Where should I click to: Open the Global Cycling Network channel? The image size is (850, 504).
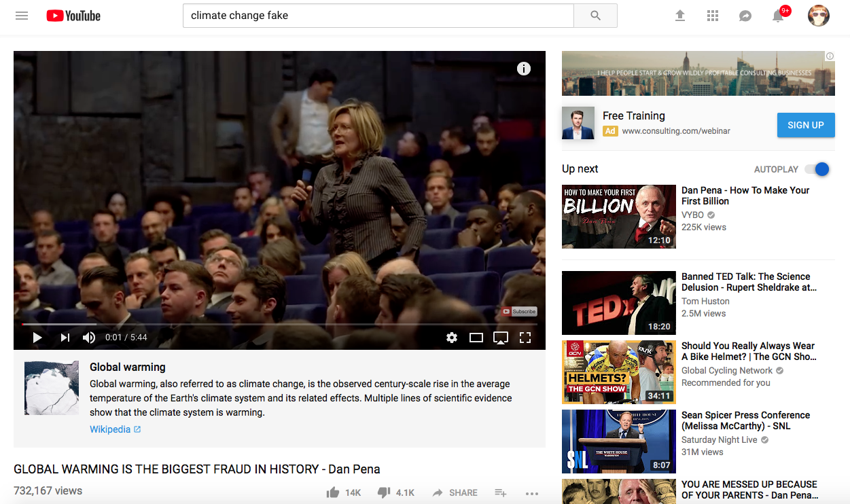(727, 370)
